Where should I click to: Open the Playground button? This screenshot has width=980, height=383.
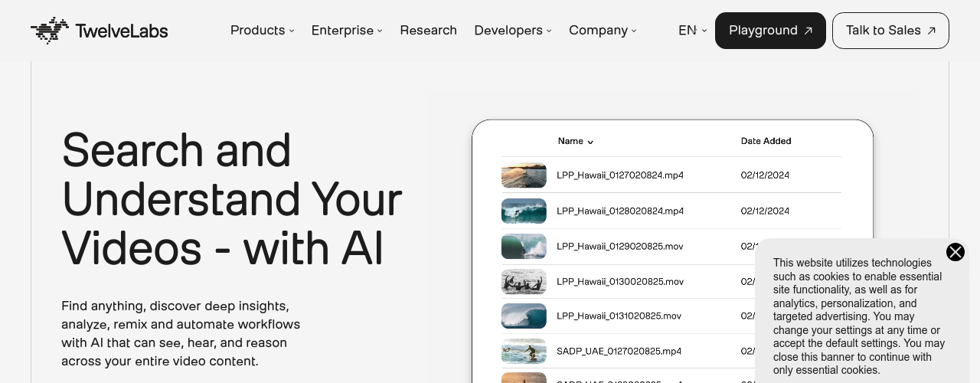770,31
